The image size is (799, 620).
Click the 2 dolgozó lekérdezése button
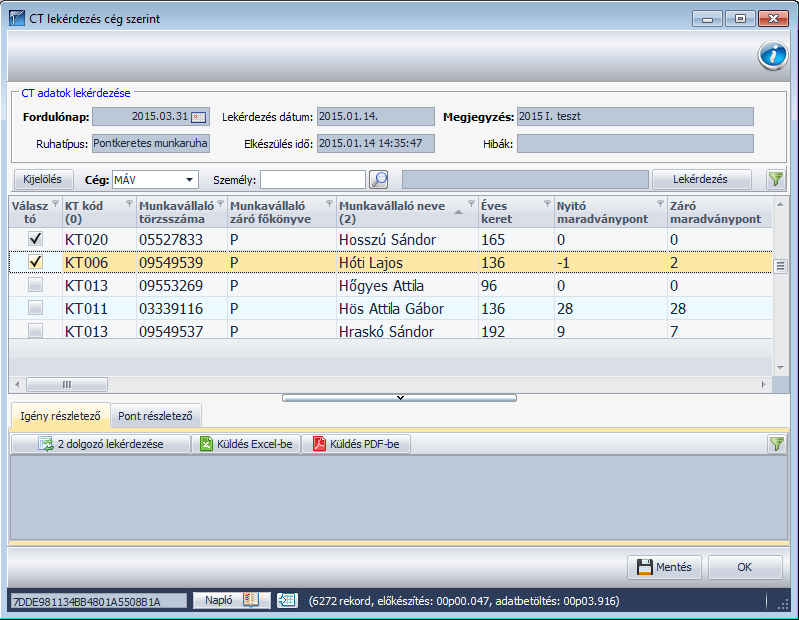(101, 444)
